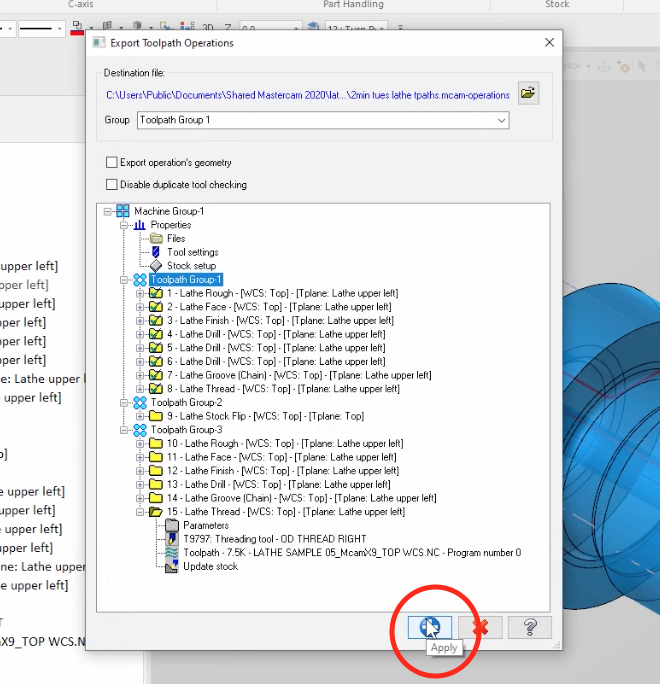
Task: Open Help with the question mark button
Action: point(530,627)
